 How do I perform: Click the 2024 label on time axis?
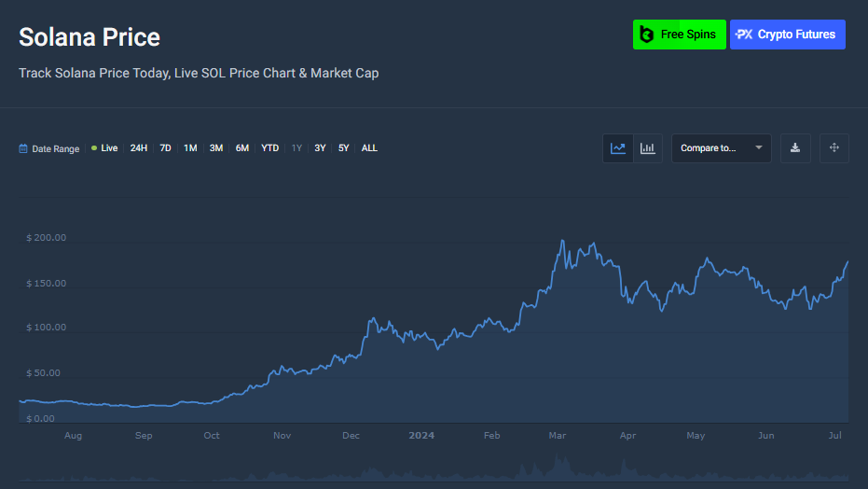[421, 435]
